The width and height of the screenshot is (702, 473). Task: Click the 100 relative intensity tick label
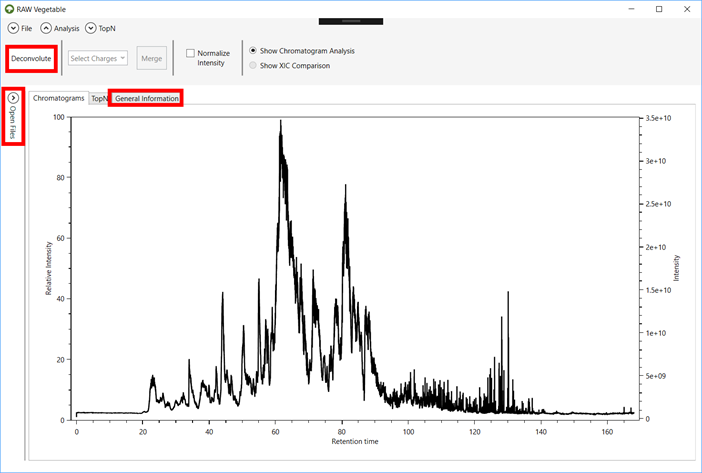tap(59, 117)
